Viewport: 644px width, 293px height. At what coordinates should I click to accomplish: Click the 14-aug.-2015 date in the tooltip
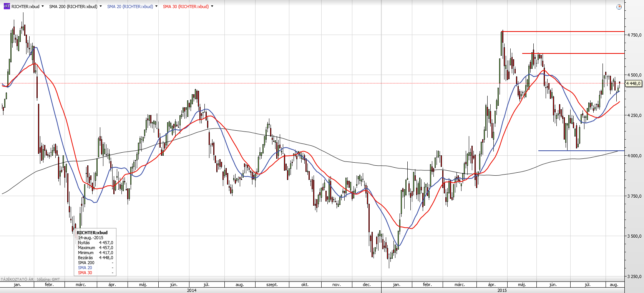(91, 238)
